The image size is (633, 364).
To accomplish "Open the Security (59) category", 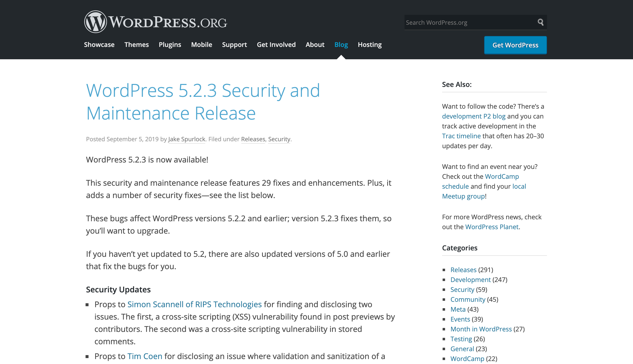I will [x=462, y=289].
